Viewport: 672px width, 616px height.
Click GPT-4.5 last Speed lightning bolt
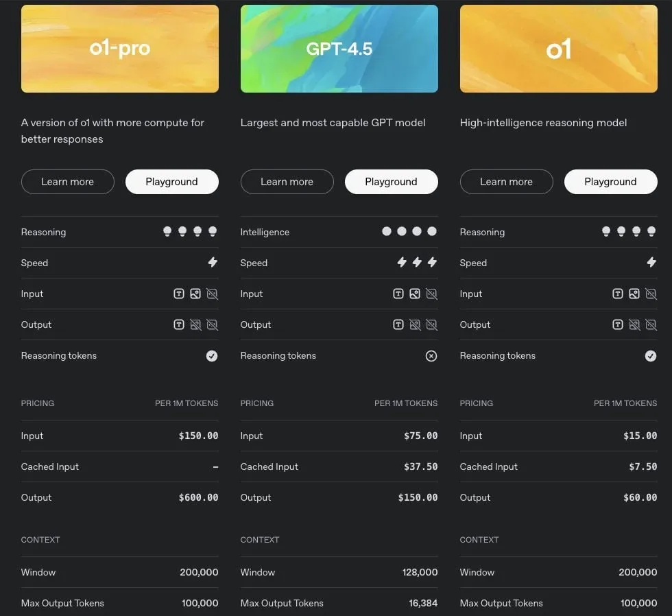[x=432, y=262]
